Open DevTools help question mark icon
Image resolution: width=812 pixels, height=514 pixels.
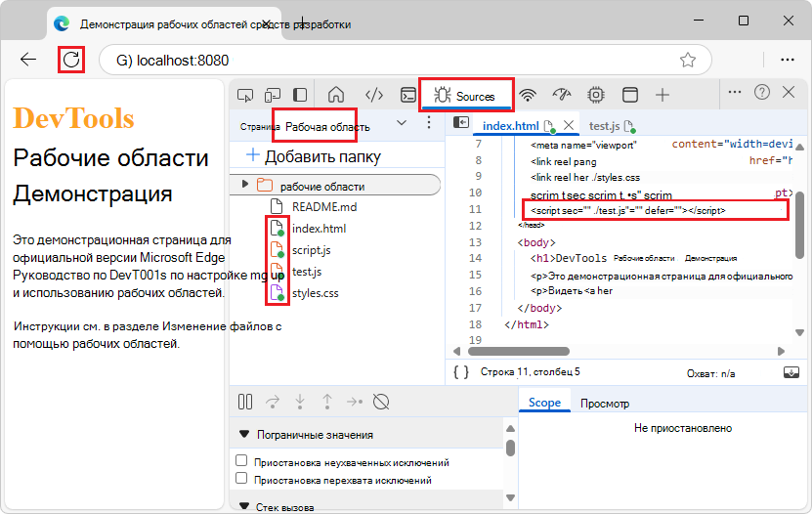pos(762,92)
